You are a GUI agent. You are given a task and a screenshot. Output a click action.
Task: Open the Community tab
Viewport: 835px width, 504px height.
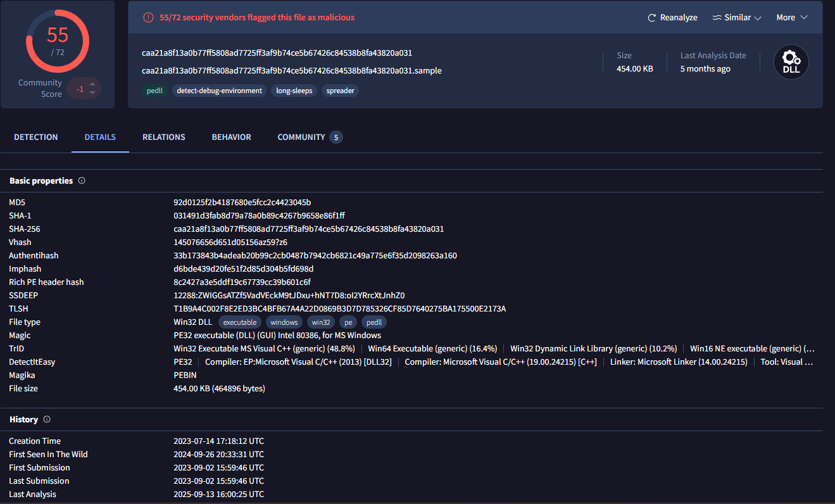tap(301, 137)
